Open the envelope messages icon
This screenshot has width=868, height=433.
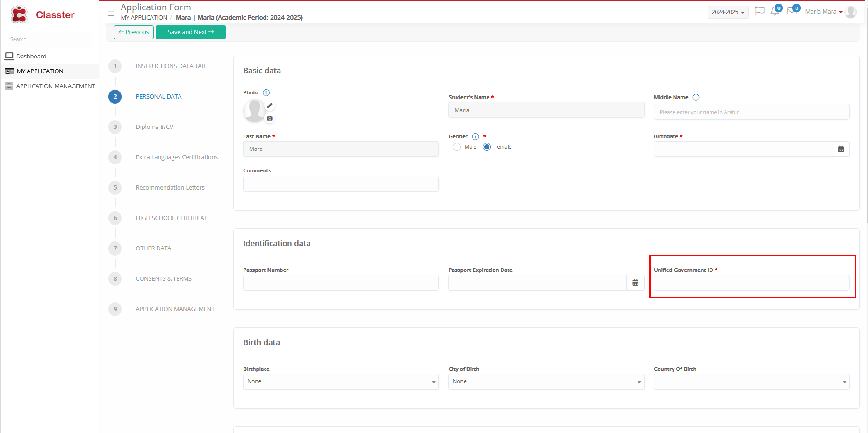pos(792,11)
